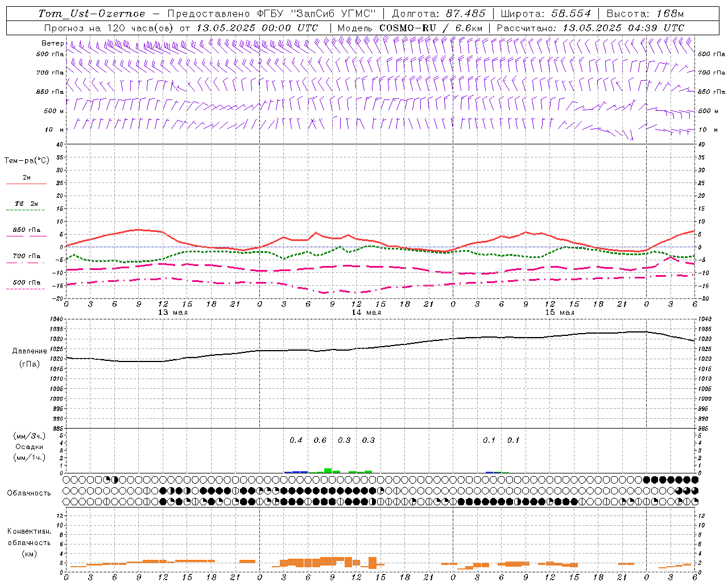Click the Ветер wind panel label
The image size is (728, 582).
pos(52,43)
